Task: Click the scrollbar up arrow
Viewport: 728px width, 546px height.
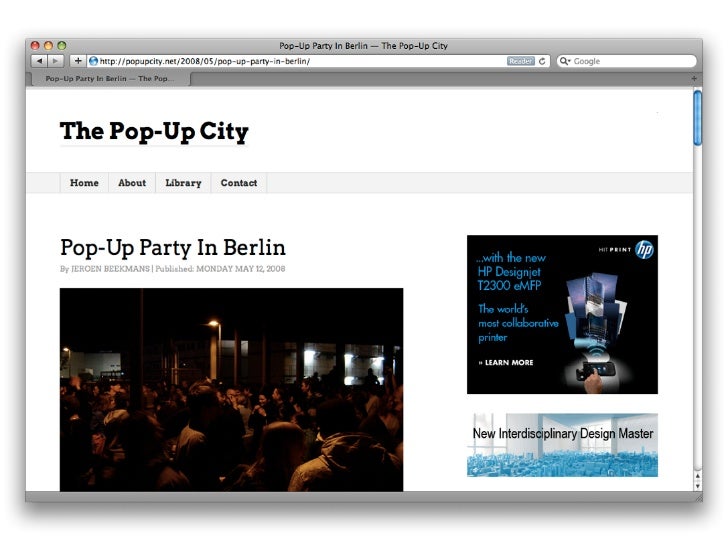Action: click(x=697, y=476)
